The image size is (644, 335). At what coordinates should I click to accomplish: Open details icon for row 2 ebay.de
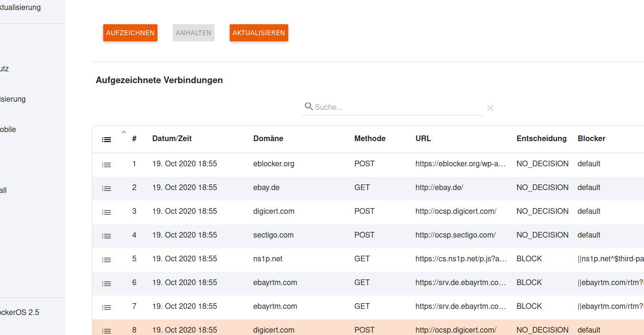[x=107, y=188]
